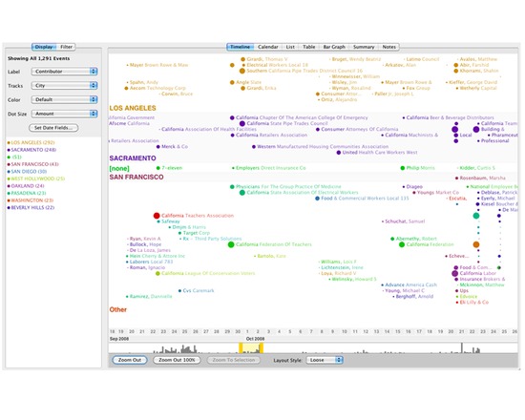The image size is (525, 420).
Task: Click the Zoom Out button
Action: point(130,360)
